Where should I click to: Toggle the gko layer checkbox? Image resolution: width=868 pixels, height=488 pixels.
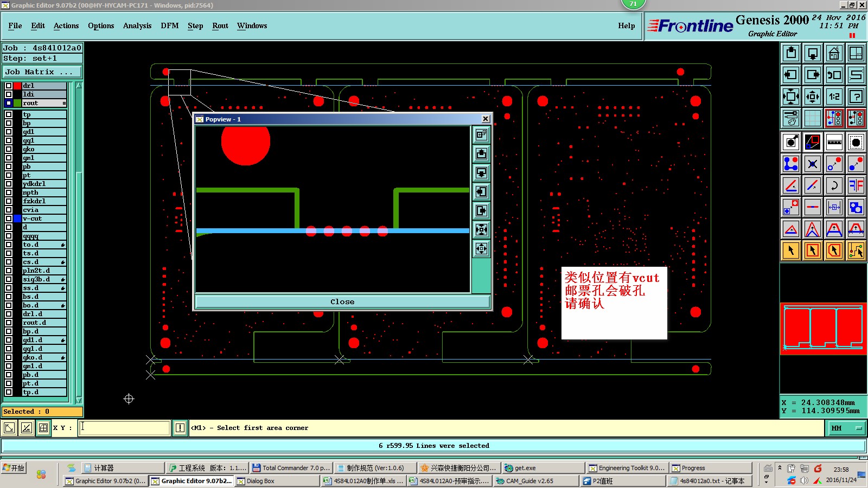pos(9,149)
